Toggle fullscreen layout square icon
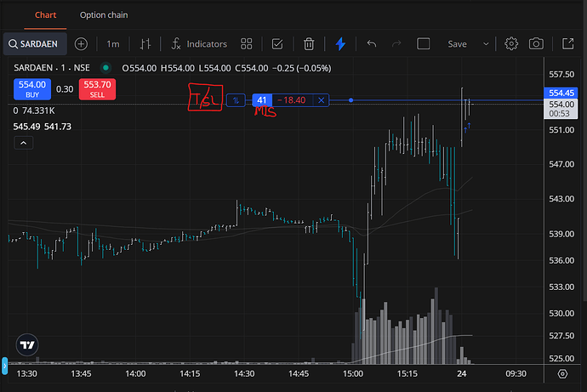The height and width of the screenshot is (392, 587). pos(424,43)
